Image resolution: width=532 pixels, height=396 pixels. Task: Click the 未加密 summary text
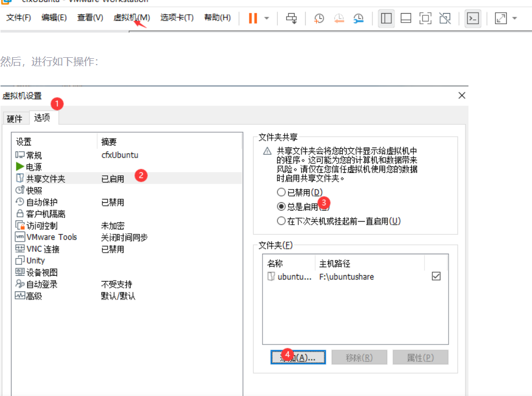(x=112, y=226)
